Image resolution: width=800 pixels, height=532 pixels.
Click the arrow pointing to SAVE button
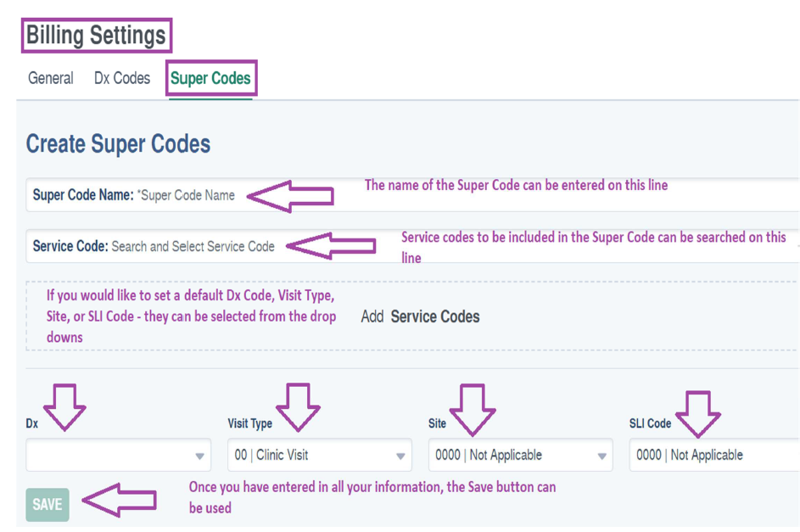[120, 500]
